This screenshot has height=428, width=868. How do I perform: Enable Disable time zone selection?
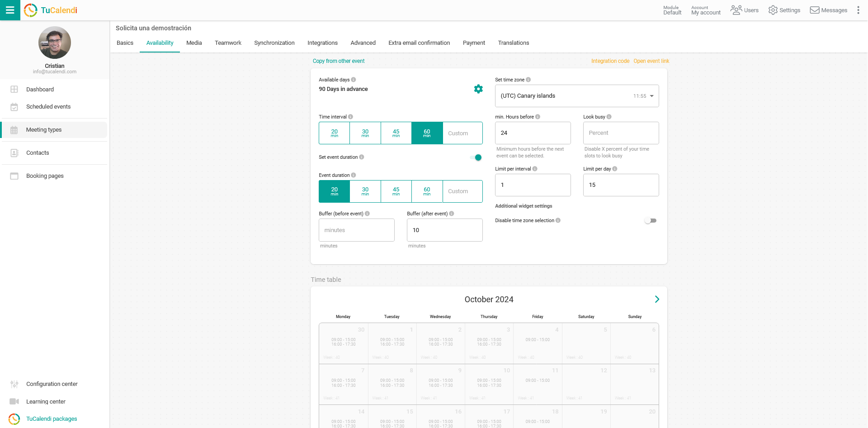[x=651, y=220]
